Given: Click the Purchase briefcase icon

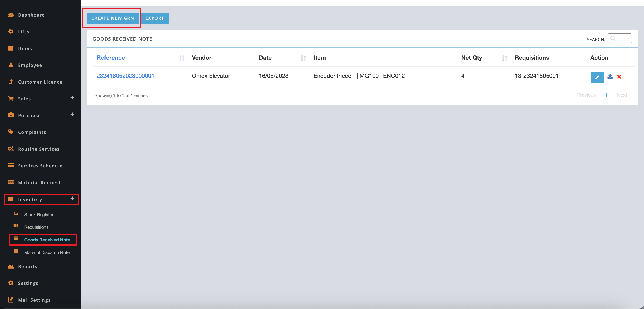Looking at the screenshot, I should coord(11,115).
